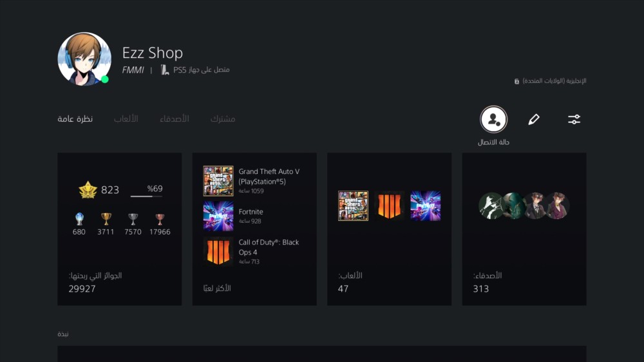Open the online status icon
This screenshot has height=362, width=644.
tap(493, 119)
